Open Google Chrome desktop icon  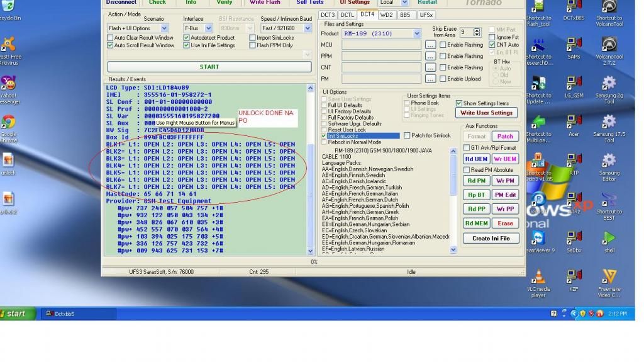8,123
